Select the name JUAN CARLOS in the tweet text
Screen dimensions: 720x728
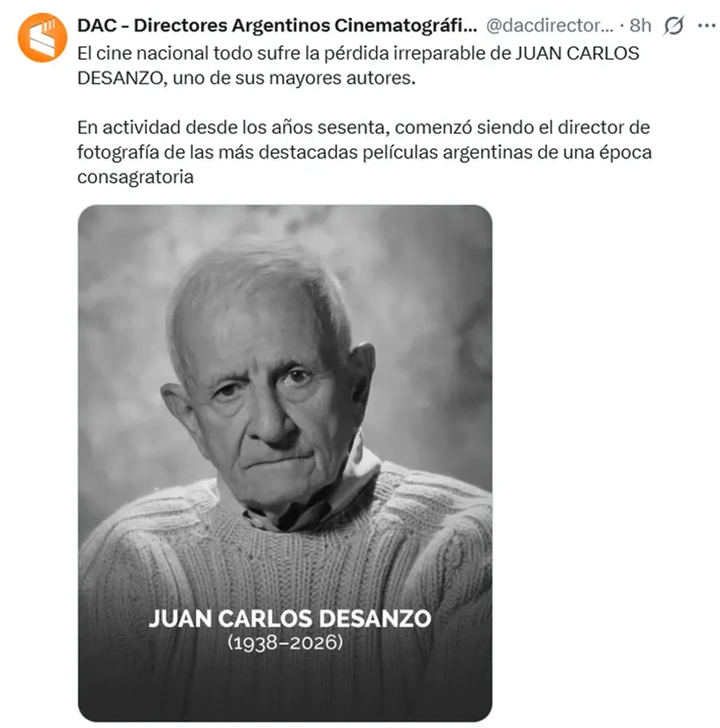point(577,53)
